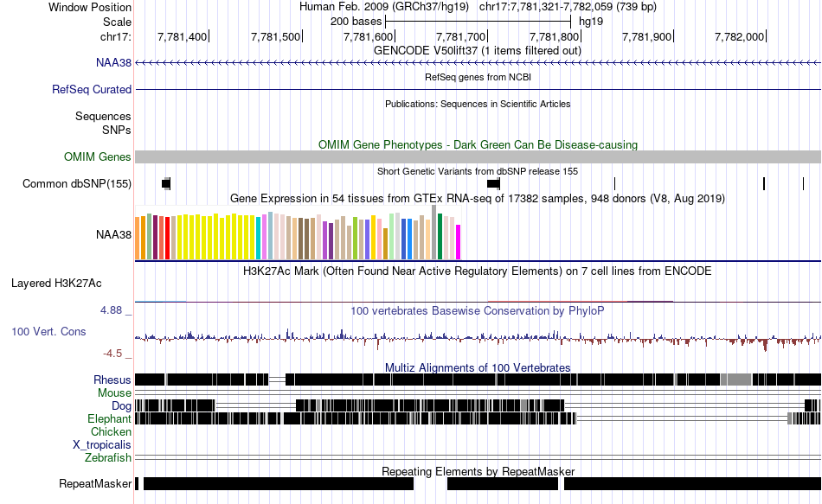Open the 100 Vert. Cons track label
This screenshot has width=822, height=504.
pos(48,332)
